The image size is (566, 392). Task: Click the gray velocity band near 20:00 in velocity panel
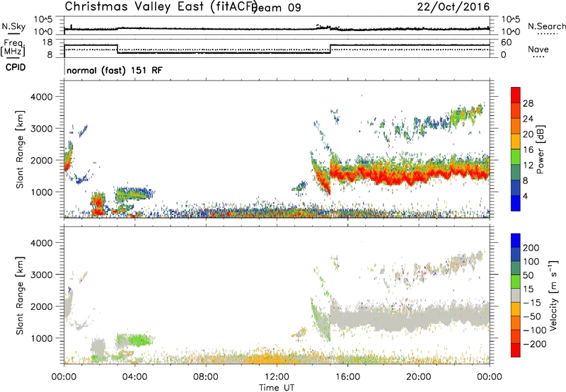[419, 318]
